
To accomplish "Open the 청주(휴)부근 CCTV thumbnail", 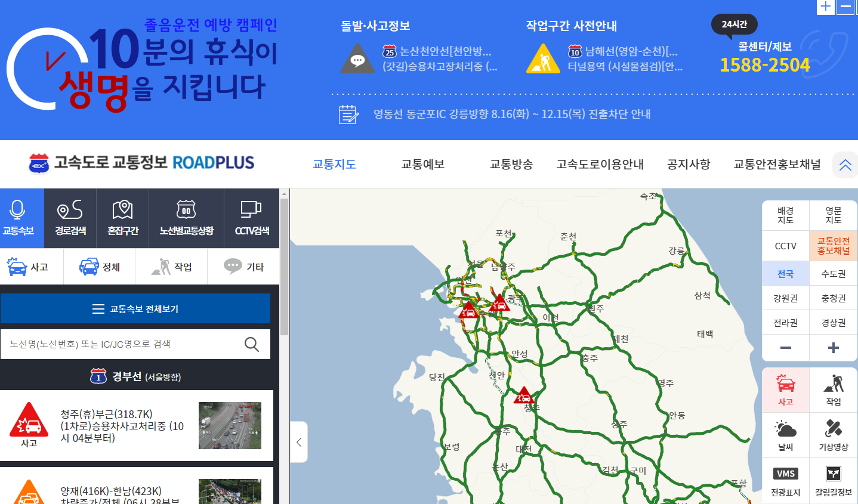I will point(230,425).
